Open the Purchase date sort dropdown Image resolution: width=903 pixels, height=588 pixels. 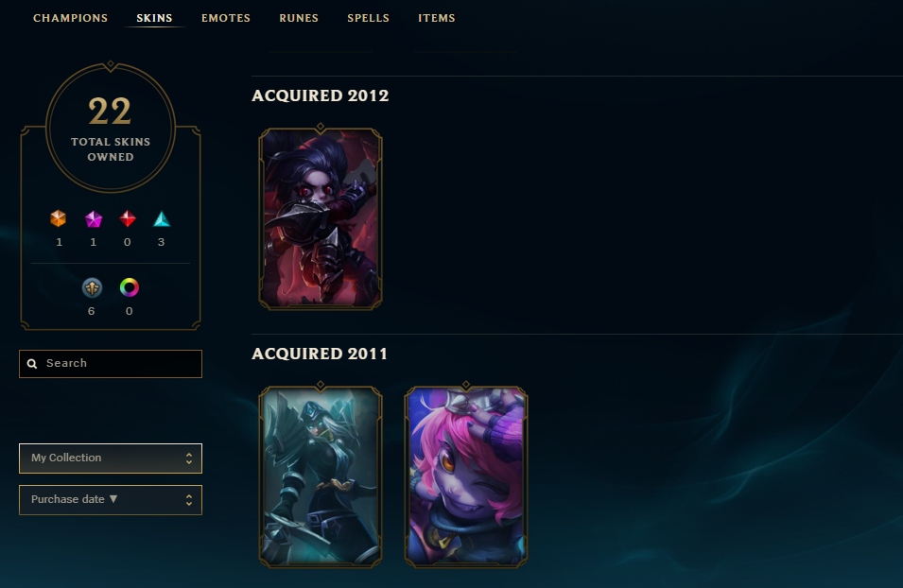coord(111,500)
